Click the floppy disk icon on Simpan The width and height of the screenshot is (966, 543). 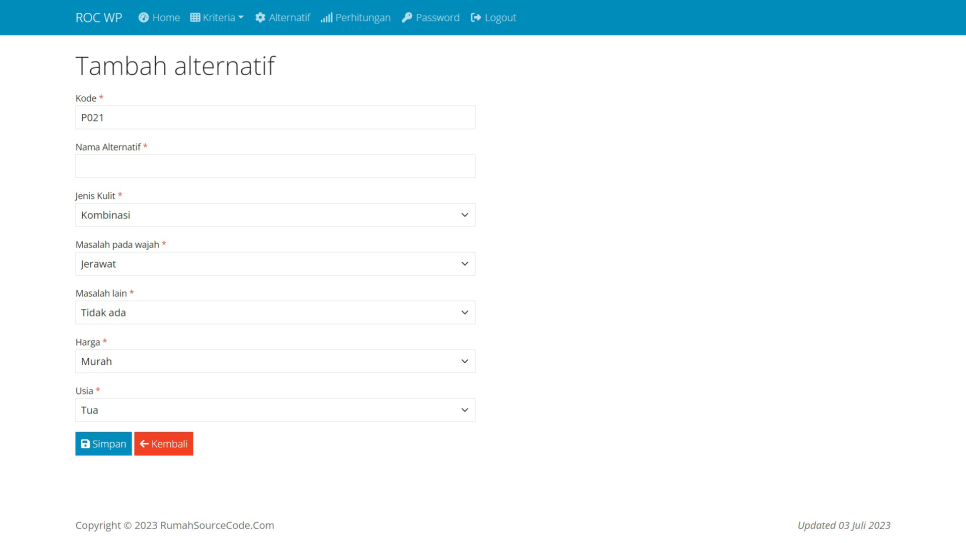86,444
